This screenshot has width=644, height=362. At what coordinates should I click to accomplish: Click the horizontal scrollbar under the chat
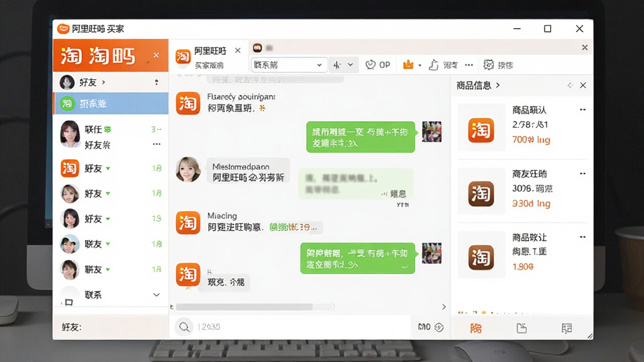244,307
